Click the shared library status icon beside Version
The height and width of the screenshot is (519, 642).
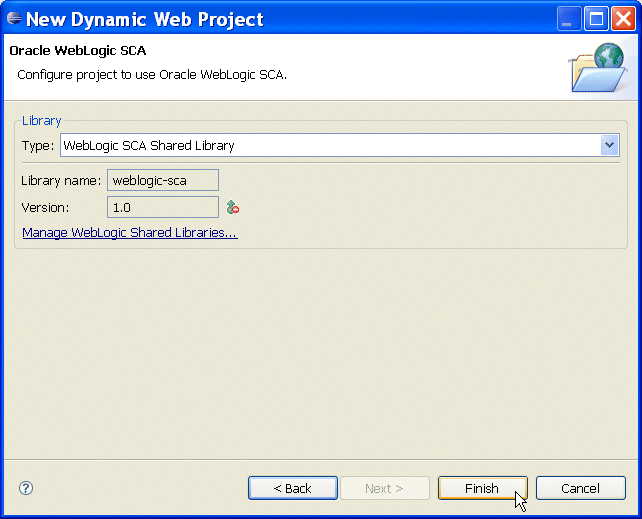233,207
